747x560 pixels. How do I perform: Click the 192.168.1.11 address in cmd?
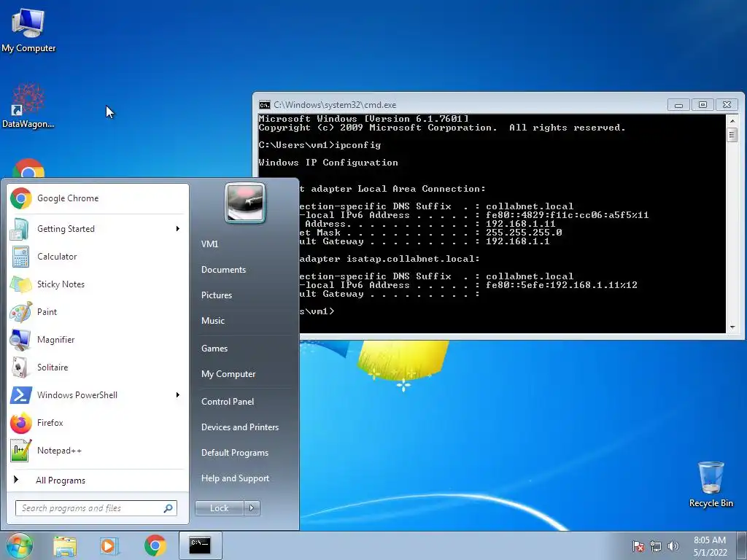pos(520,224)
